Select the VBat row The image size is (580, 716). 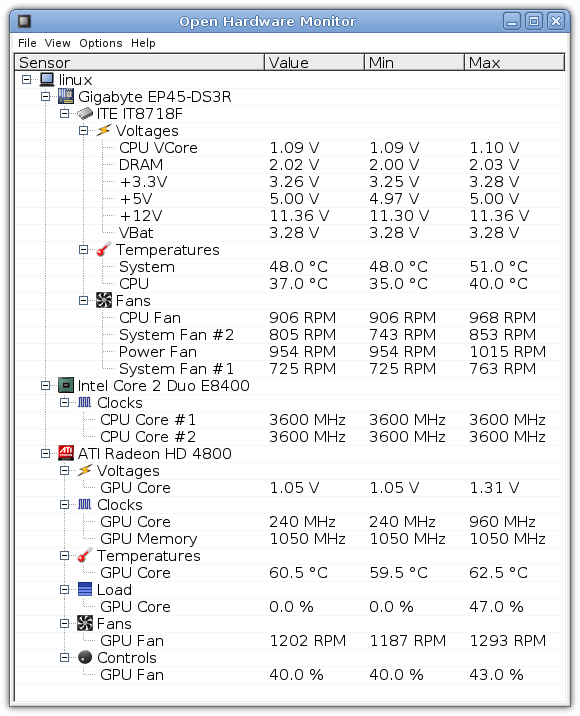pos(290,232)
